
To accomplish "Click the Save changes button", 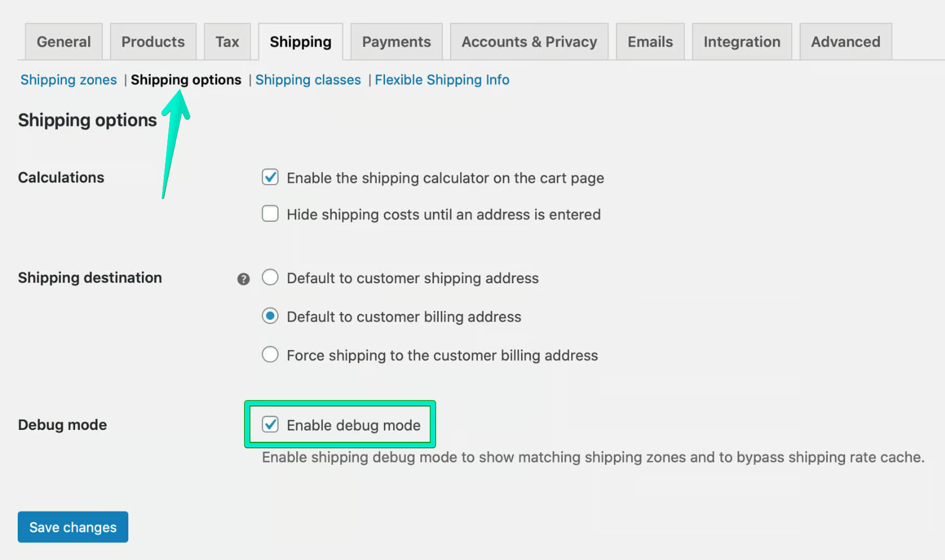I will [x=72, y=526].
